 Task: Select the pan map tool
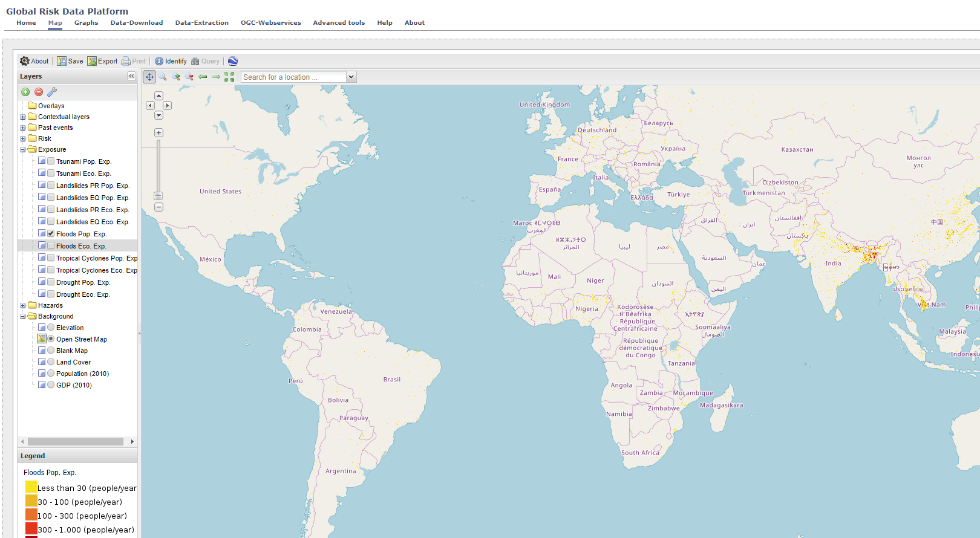pyautogui.click(x=149, y=77)
